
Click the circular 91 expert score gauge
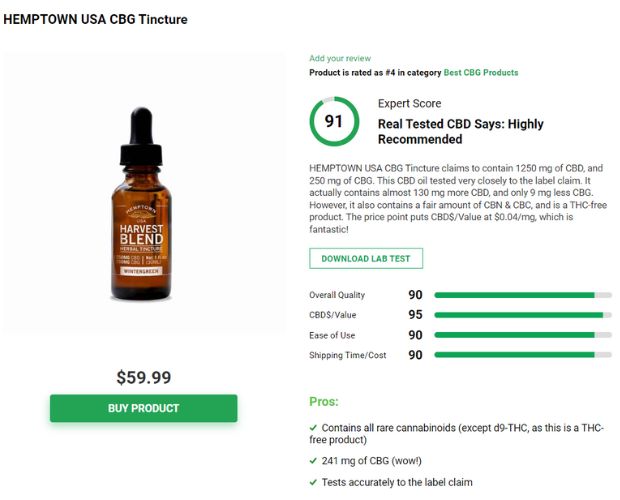(x=334, y=121)
